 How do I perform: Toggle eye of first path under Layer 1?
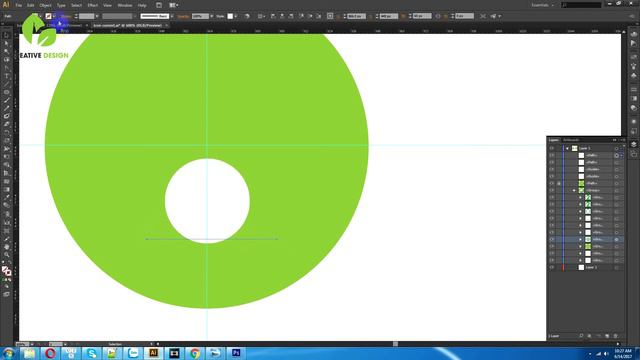coord(551,156)
